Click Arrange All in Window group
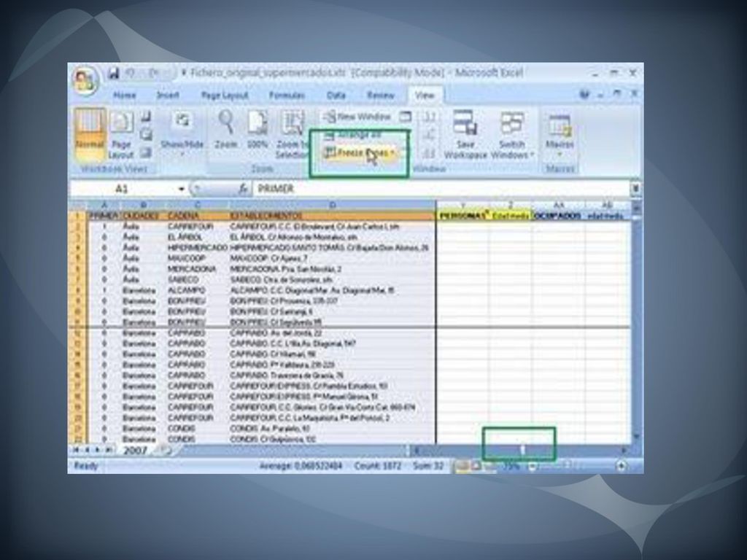 click(x=353, y=135)
